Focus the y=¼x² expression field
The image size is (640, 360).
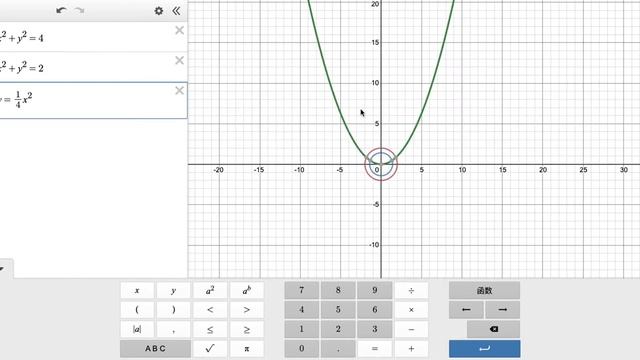tap(93, 100)
